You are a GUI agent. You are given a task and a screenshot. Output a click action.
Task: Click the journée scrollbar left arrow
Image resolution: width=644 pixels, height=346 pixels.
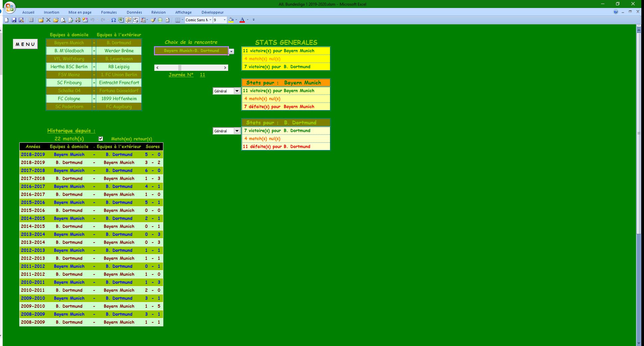157,68
